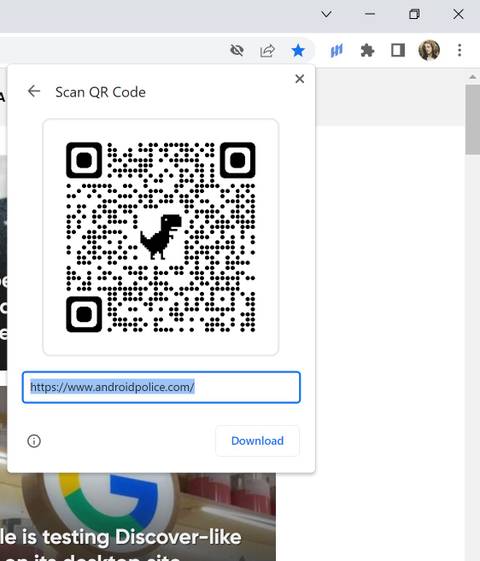
Task: Click the page scrollbar up arrow
Action: pos(472,77)
